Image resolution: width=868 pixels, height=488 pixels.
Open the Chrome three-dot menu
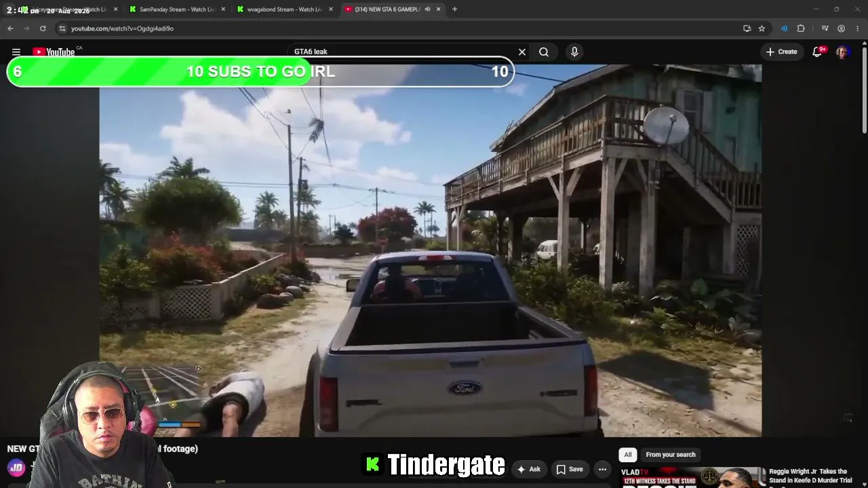click(858, 28)
